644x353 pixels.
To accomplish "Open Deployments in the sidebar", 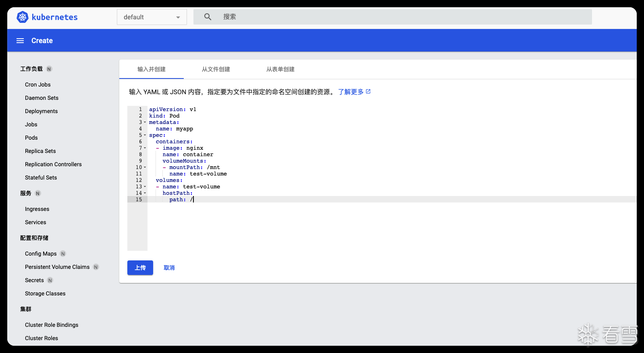I will [41, 111].
